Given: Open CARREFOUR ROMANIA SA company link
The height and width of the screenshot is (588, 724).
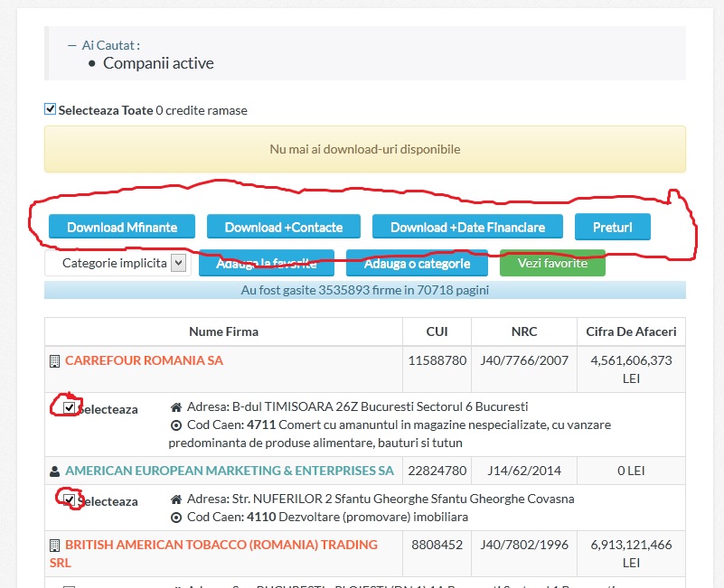Looking at the screenshot, I should point(144,360).
